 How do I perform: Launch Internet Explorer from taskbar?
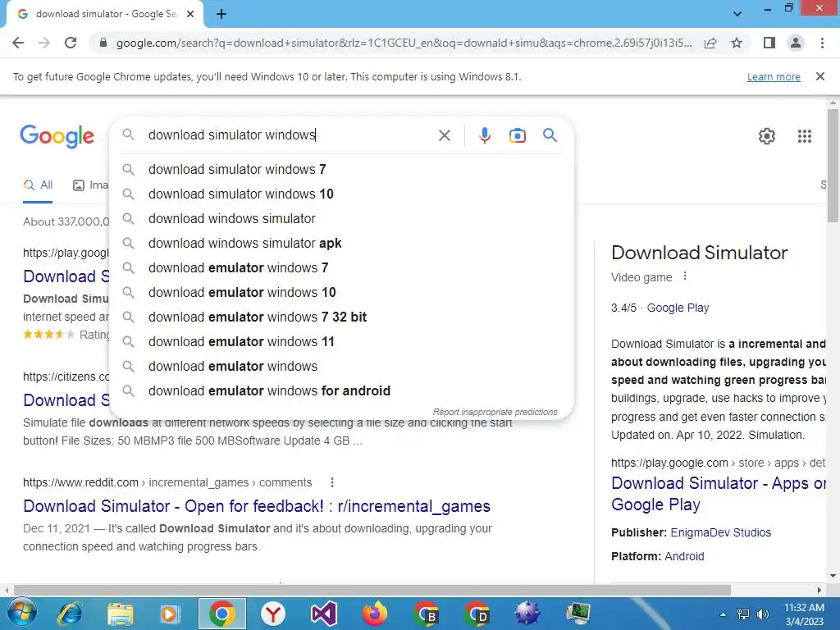pyautogui.click(x=71, y=614)
